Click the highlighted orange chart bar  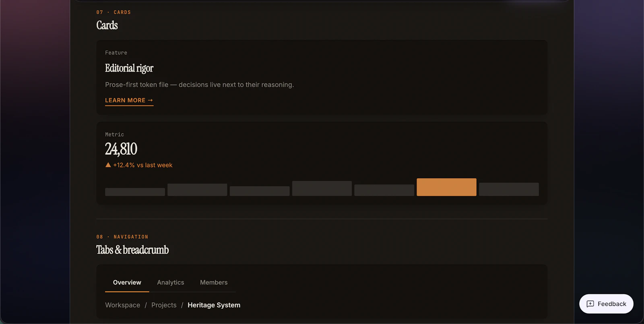pyautogui.click(x=446, y=187)
